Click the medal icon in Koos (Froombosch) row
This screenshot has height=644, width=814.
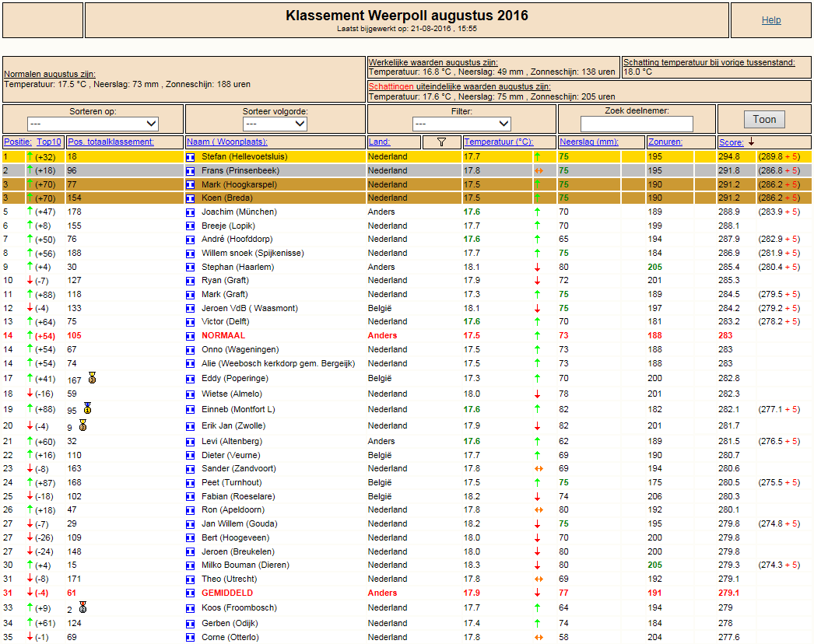tap(82, 607)
